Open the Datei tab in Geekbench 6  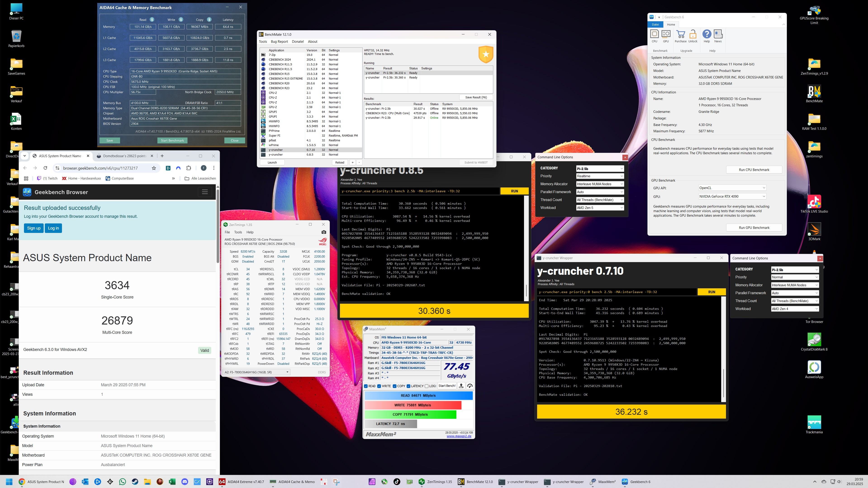655,24
